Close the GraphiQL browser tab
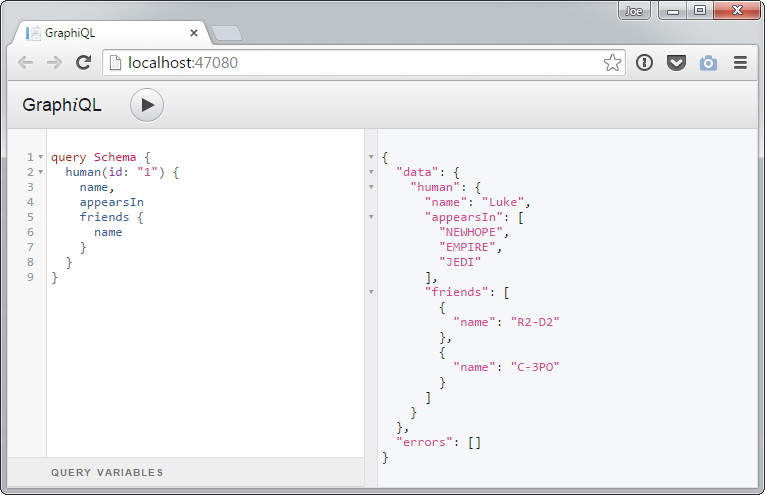 pos(194,33)
